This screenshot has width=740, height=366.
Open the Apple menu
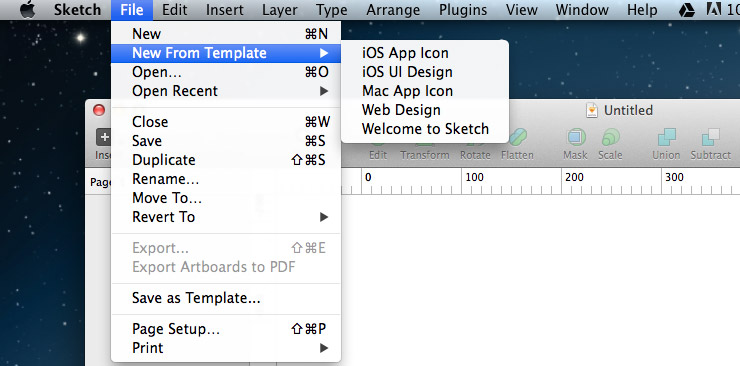27,10
